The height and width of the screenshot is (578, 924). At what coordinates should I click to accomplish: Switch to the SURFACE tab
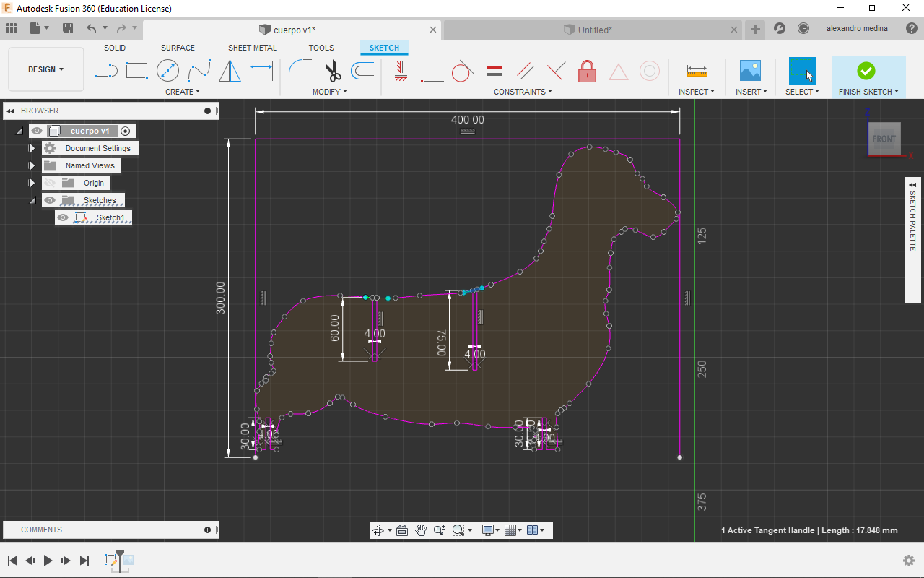pos(178,48)
